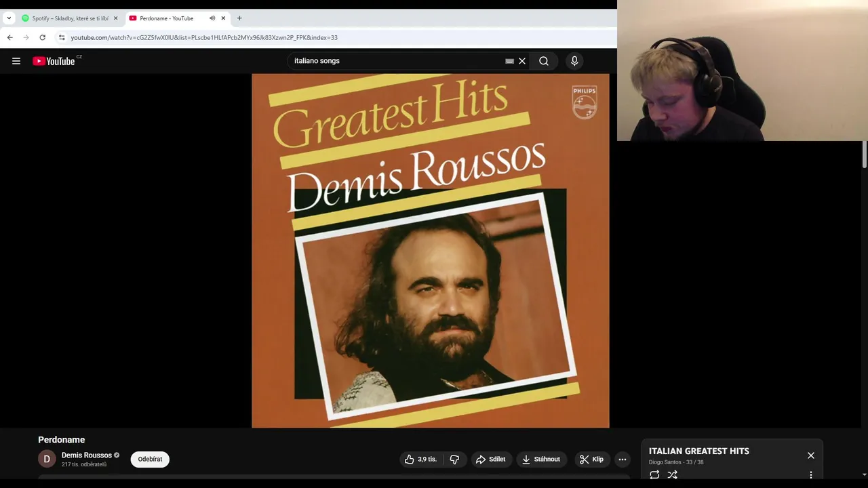Screen dimensions: 868x488
Task: Like the Perdoname video
Action: [421, 459]
